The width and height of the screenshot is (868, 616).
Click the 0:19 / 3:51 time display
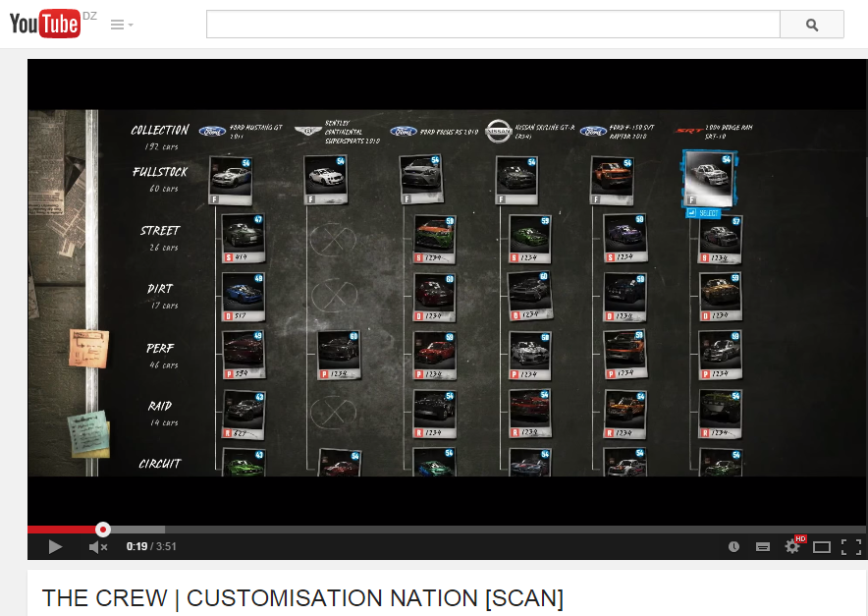point(151,546)
